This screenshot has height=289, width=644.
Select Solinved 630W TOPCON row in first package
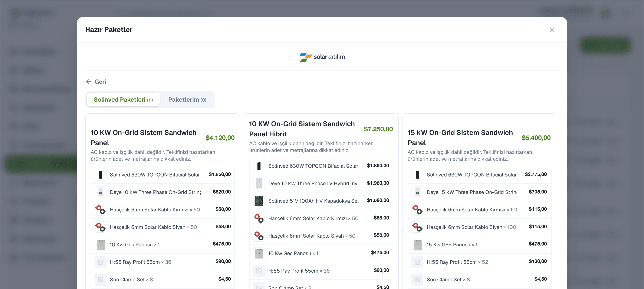[x=162, y=175]
